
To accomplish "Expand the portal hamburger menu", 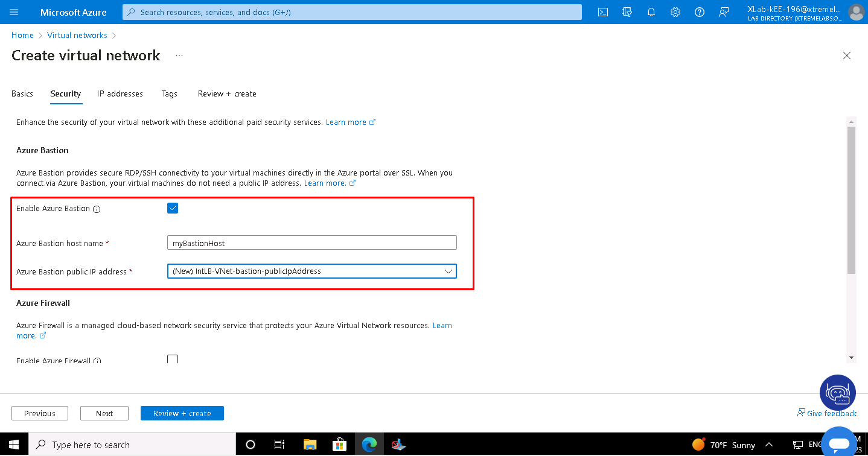I will [x=13, y=11].
